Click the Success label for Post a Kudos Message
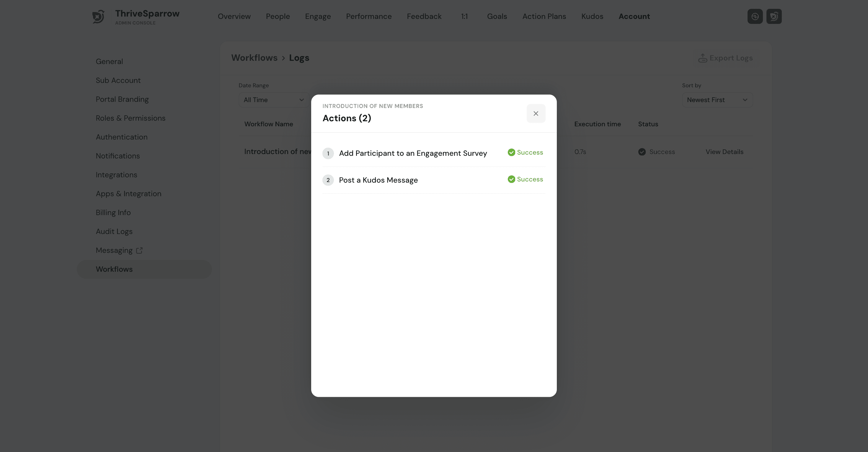This screenshot has width=868, height=452. pyautogui.click(x=530, y=179)
